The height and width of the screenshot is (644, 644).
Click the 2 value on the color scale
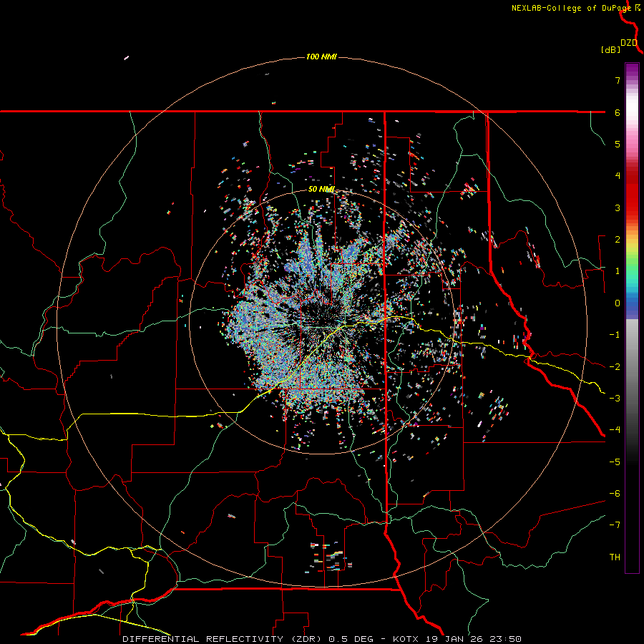[618, 240]
